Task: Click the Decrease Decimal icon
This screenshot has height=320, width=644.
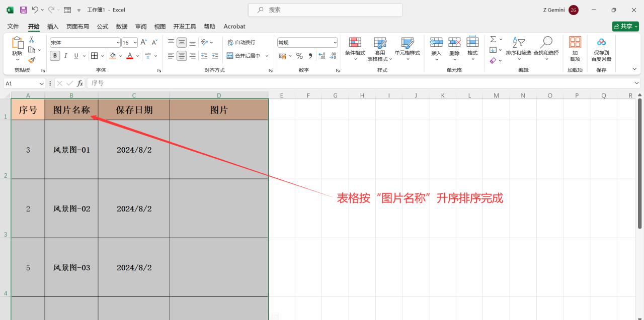Action: (x=333, y=56)
